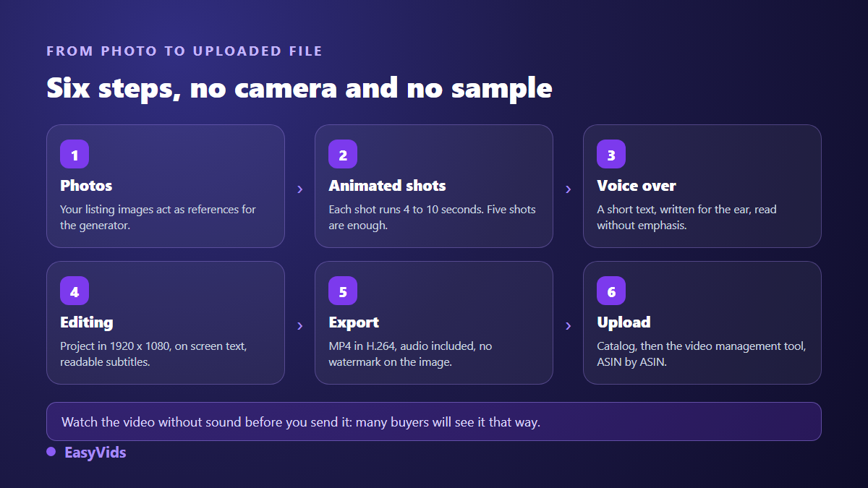Screen dimensions: 868x488
Task: Select the 'Editing' card title
Action: (x=87, y=322)
